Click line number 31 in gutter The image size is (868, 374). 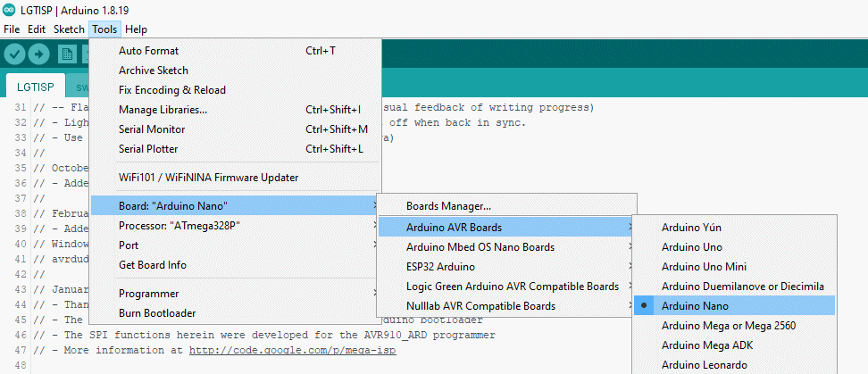[x=20, y=107]
